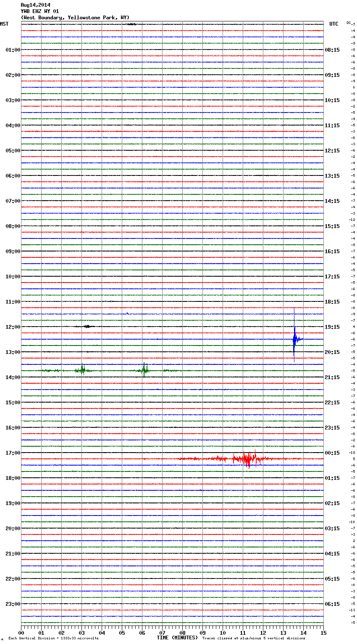Click the "08:15" UTC time label

[x=332, y=50]
